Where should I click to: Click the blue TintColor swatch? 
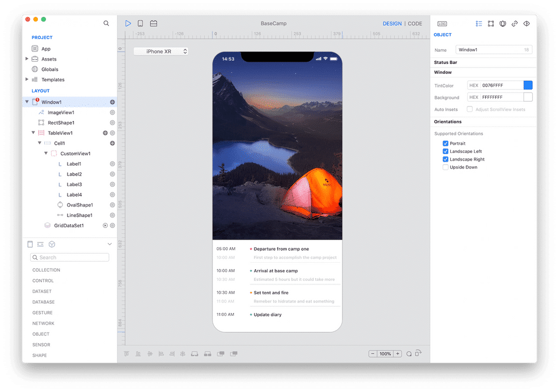point(528,85)
